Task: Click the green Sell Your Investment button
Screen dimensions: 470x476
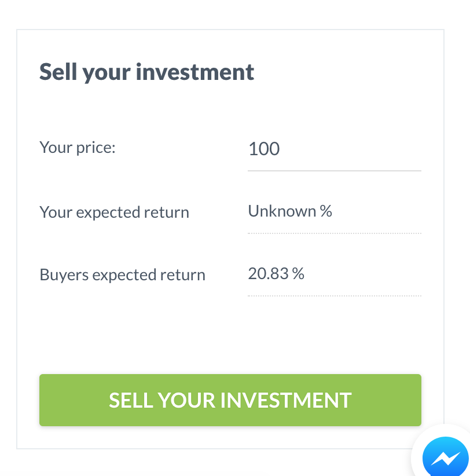Action: tap(230, 400)
